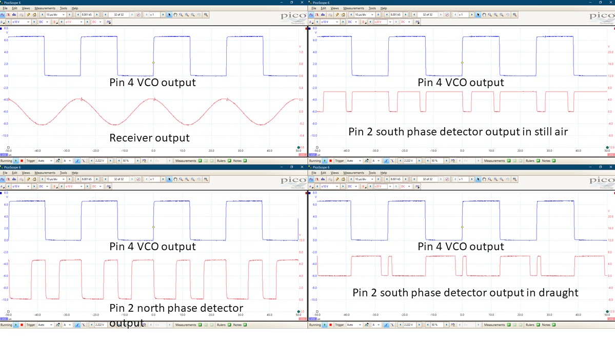This screenshot has height=364, width=615.
Task: Select the normal selection pointer tool
Action: [169, 14]
